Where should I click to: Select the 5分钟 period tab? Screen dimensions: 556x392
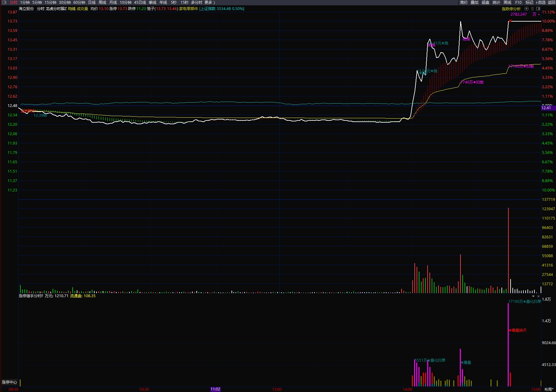[x=37, y=3]
